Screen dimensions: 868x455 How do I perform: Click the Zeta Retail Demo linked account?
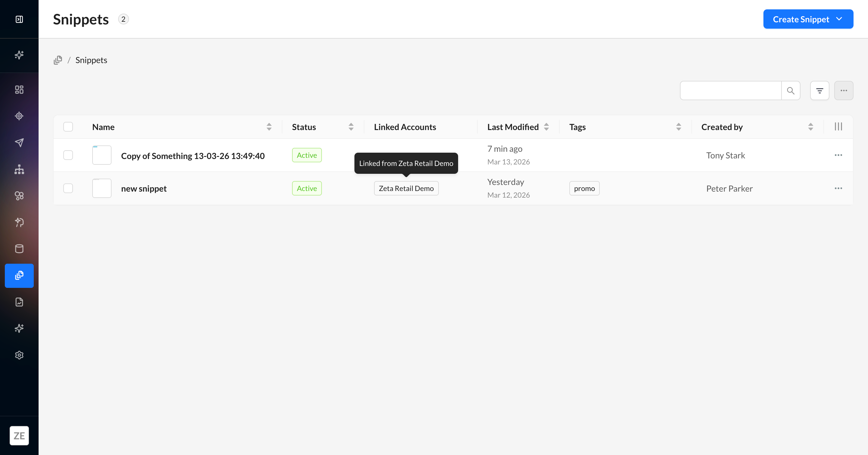pyautogui.click(x=406, y=188)
